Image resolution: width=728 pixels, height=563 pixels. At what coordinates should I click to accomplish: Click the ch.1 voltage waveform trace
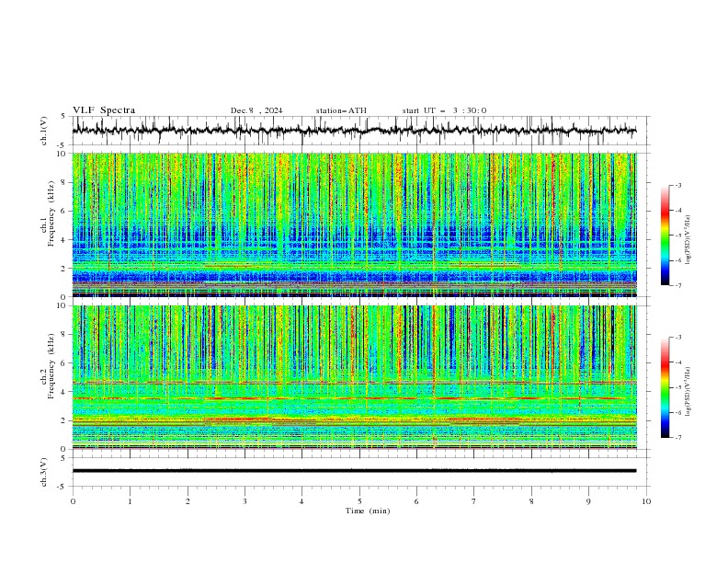pos(354,131)
